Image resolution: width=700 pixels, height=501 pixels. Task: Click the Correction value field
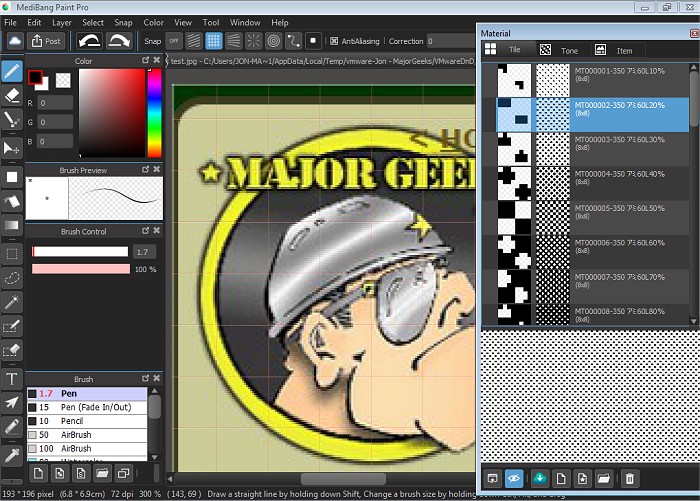(451, 41)
